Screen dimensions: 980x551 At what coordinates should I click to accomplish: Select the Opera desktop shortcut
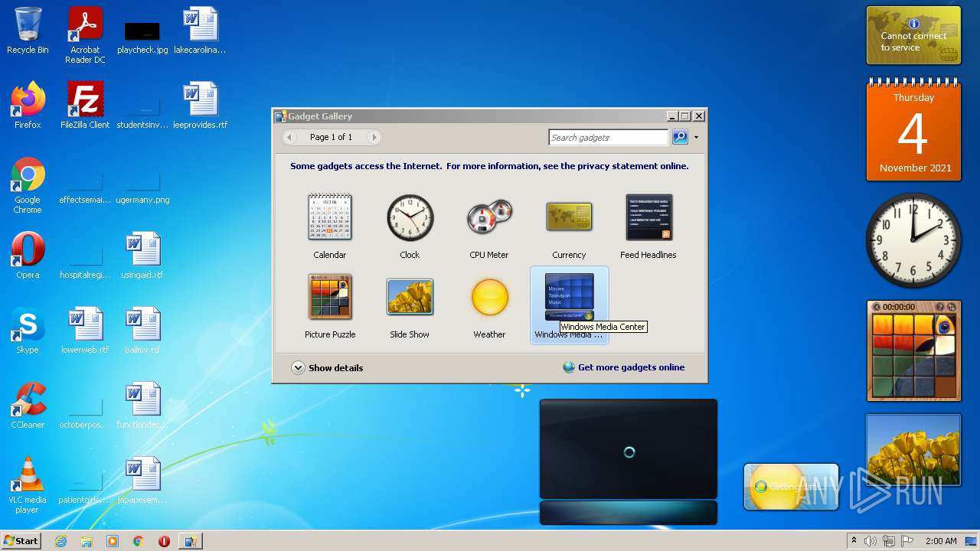28,256
